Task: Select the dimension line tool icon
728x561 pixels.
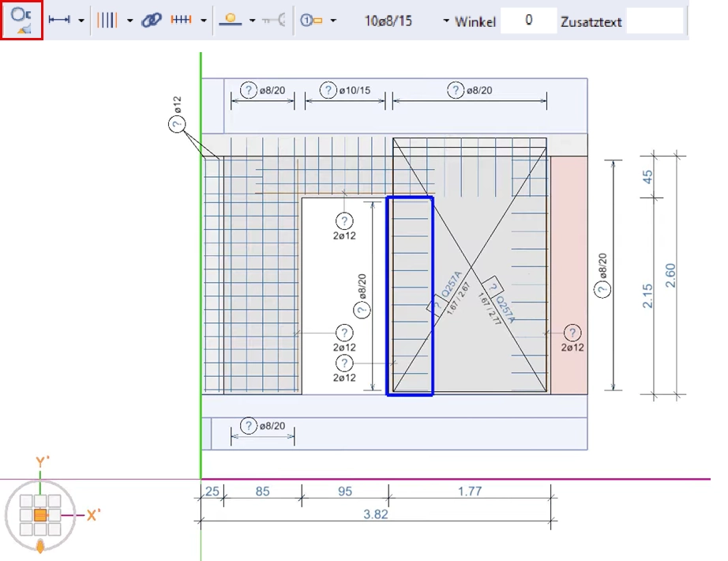Action: coord(59,21)
